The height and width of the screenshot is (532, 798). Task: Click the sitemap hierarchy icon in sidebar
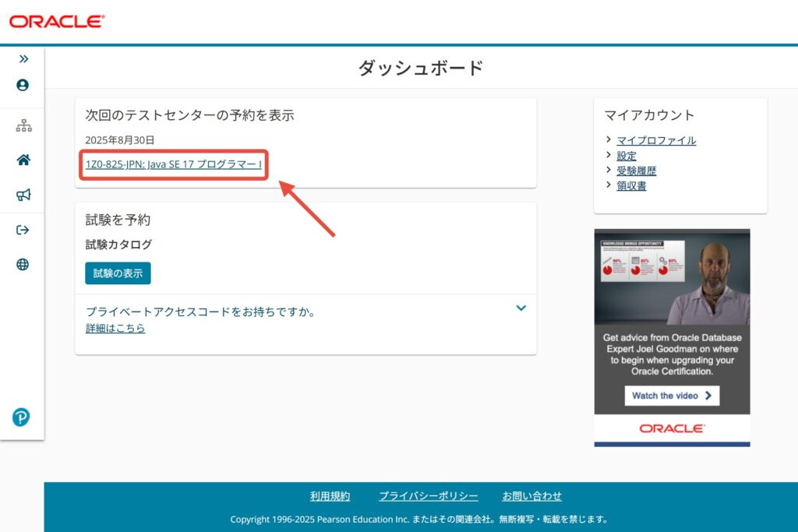point(23,125)
